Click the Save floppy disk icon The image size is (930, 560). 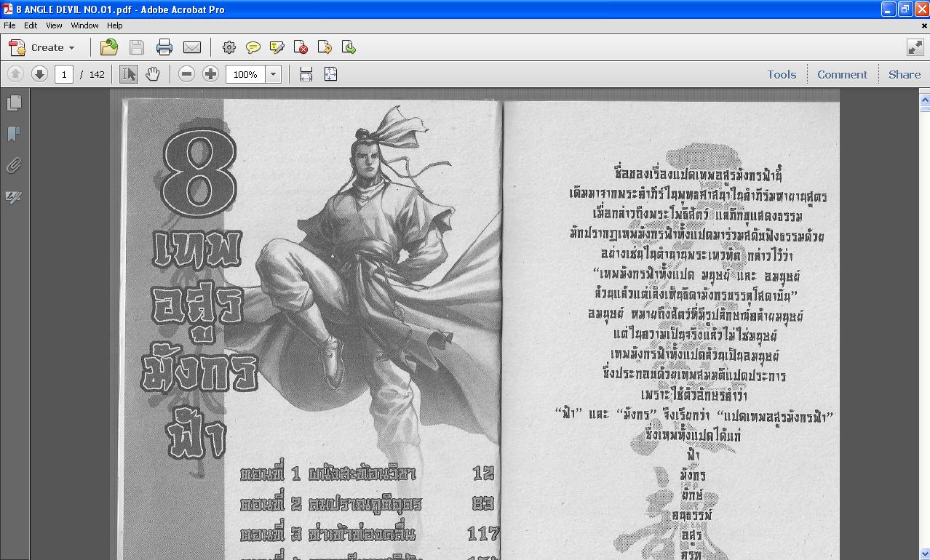[x=137, y=48]
